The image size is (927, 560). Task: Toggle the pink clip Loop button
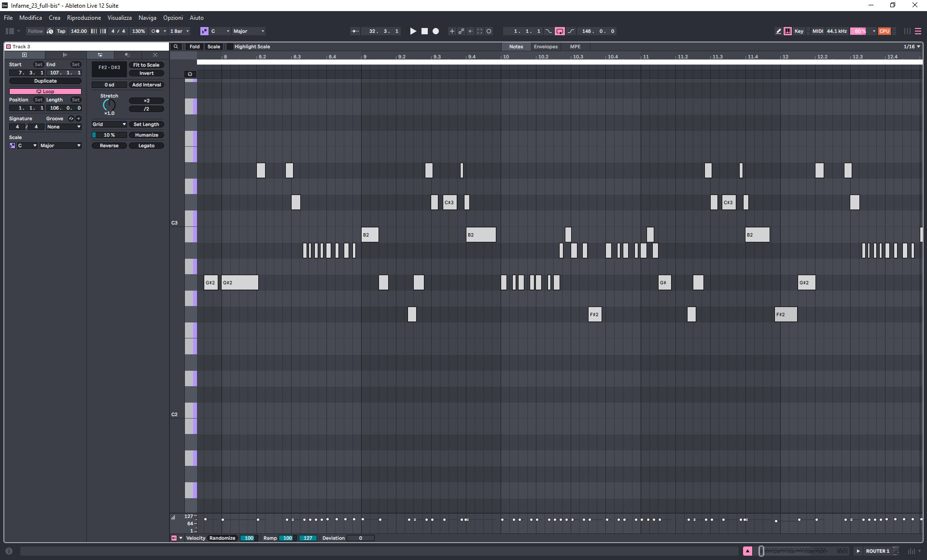point(45,91)
